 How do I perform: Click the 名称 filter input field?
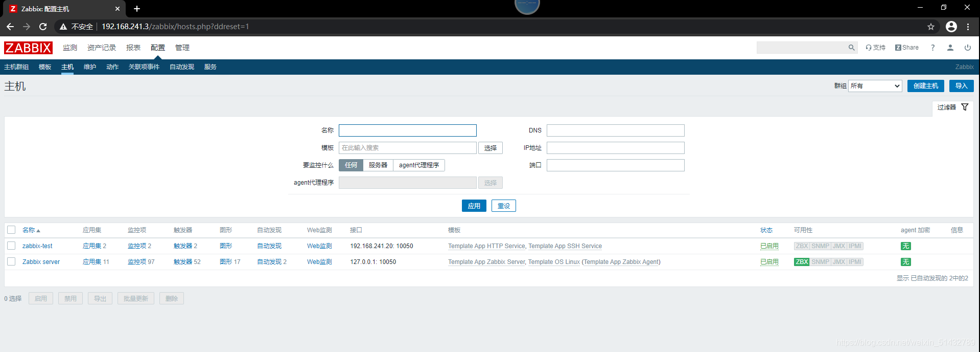[408, 130]
